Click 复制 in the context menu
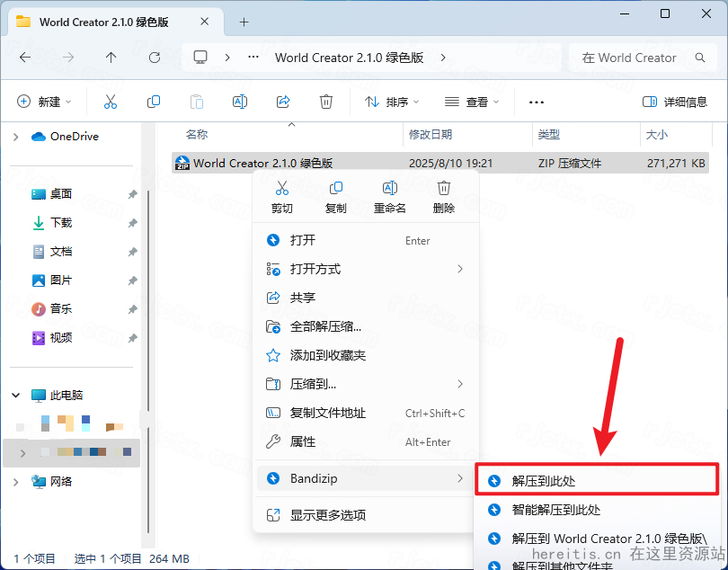The width and height of the screenshot is (728, 570). click(x=335, y=198)
